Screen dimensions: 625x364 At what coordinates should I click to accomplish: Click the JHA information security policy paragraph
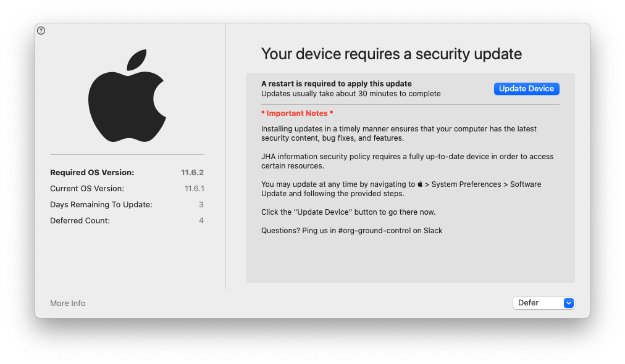click(x=407, y=161)
